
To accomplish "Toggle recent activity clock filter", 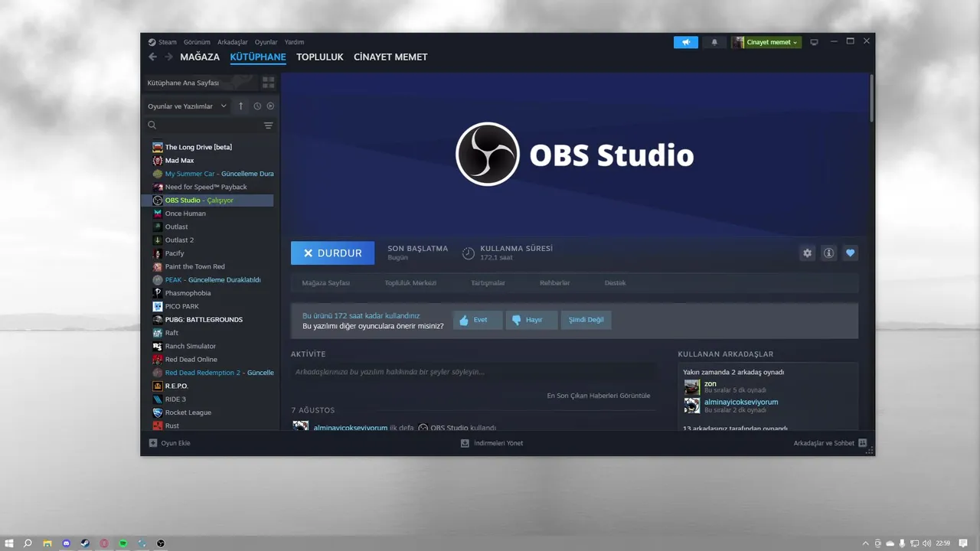I will point(257,106).
